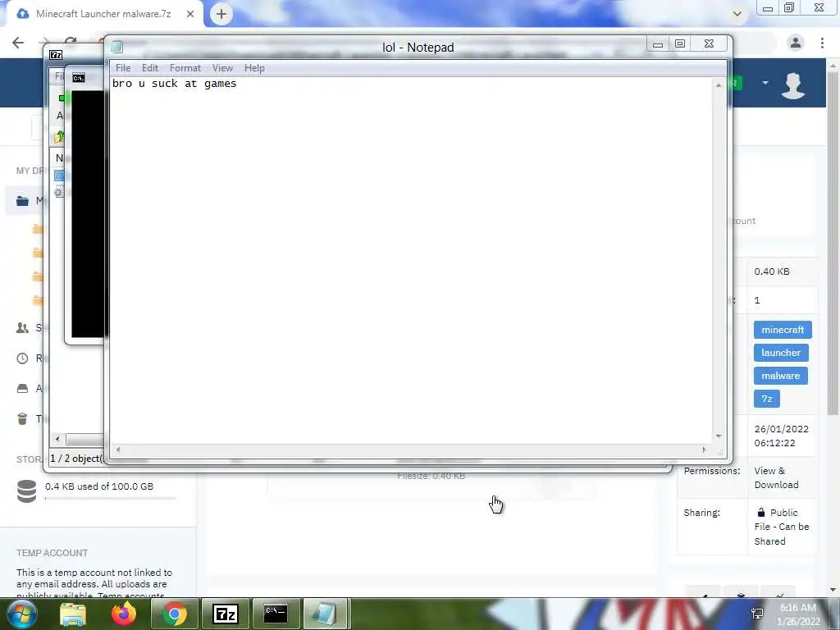Go back in the browser
Viewport: 840px width, 630px height.
pos(18,43)
